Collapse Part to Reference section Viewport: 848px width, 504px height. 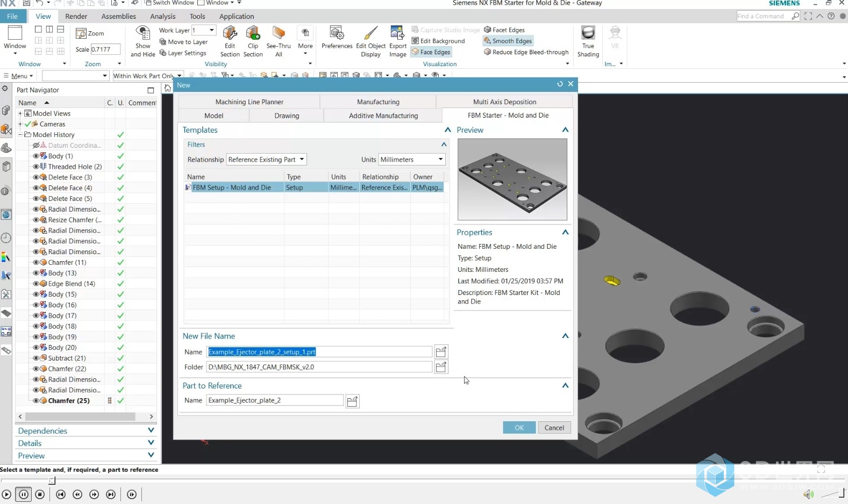[x=565, y=386]
